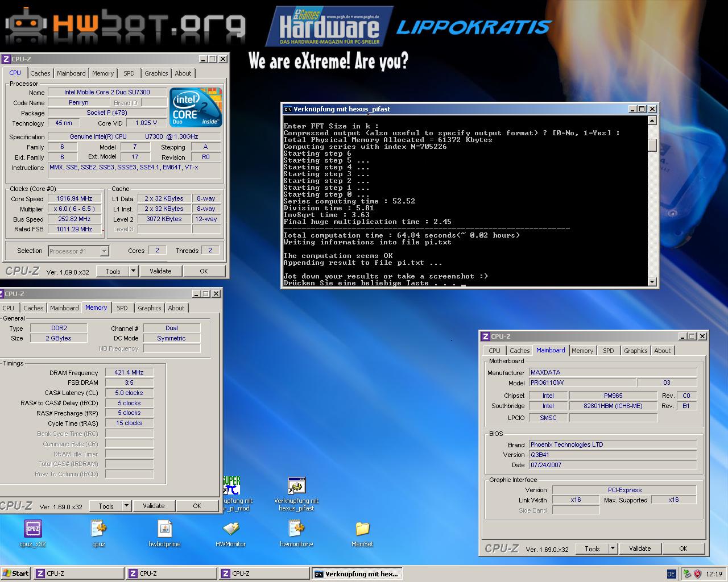Image resolution: width=728 pixels, height=582 pixels.
Task: Switch to third CPU-Z taskbar button
Action: (264, 573)
